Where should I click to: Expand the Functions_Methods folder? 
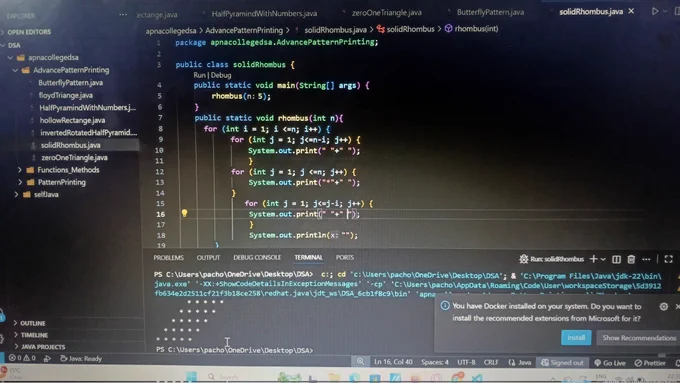(x=68, y=170)
